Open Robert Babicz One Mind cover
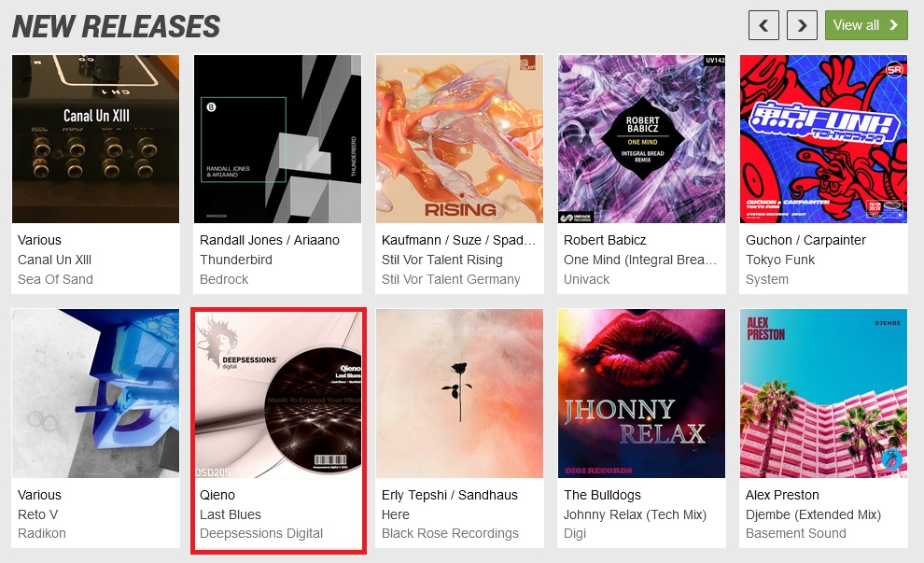Screen dimensions: 924x563 642,139
